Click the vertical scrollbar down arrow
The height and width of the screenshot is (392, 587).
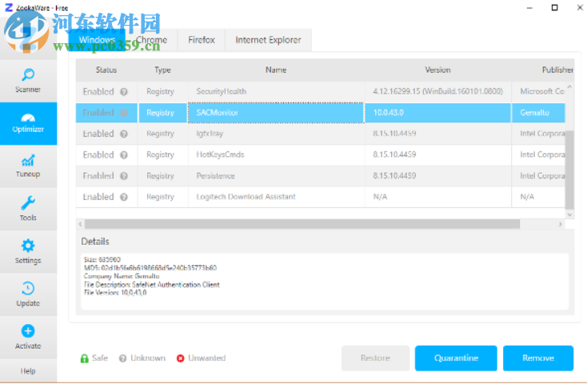pyautogui.click(x=569, y=214)
